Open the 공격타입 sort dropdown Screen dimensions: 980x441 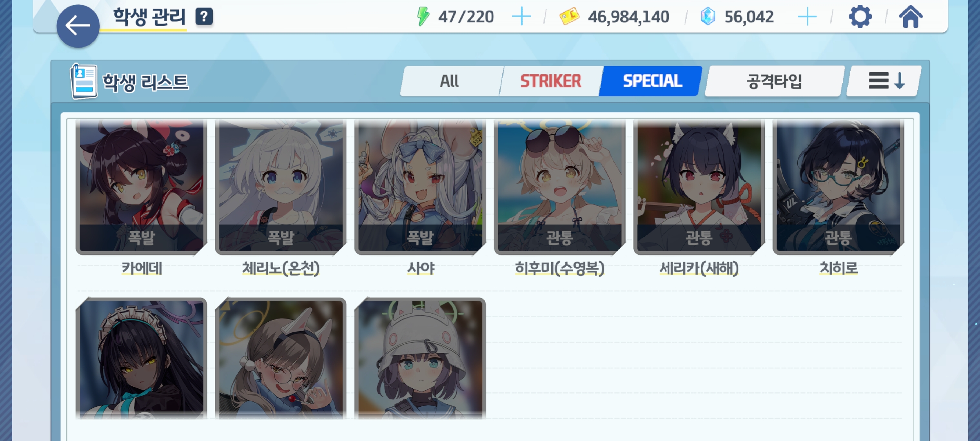click(775, 81)
